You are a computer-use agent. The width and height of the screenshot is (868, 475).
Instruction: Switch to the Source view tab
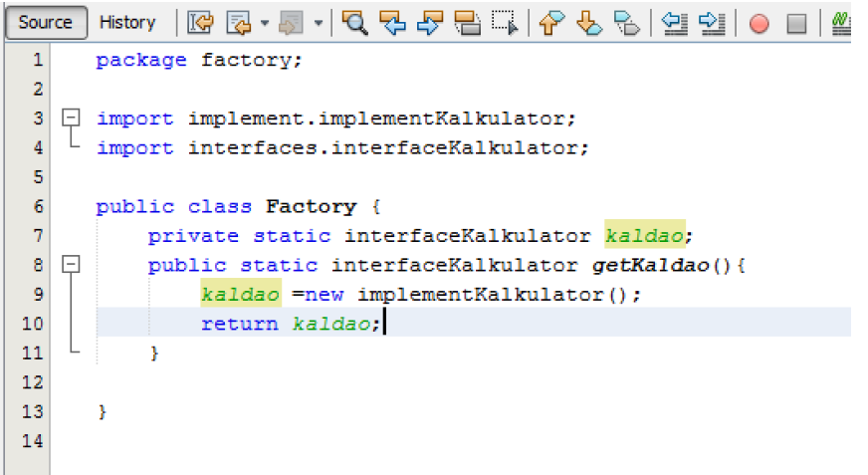(46, 23)
